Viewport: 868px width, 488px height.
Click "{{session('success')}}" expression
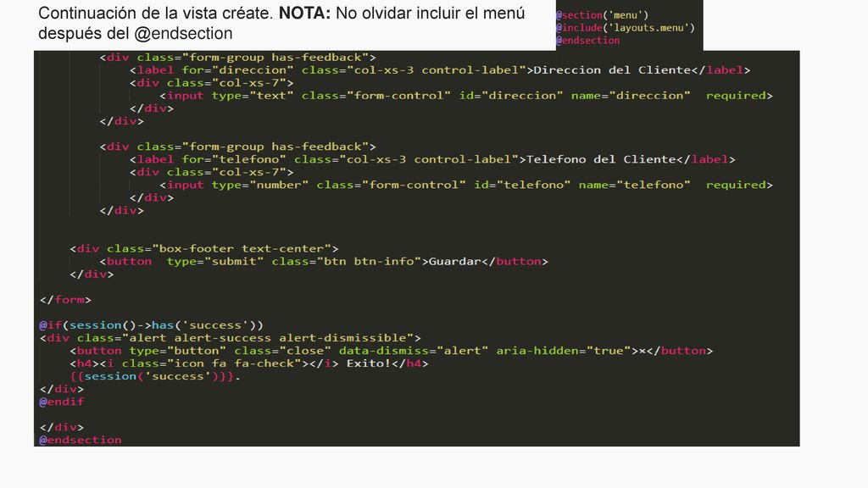click(152, 376)
